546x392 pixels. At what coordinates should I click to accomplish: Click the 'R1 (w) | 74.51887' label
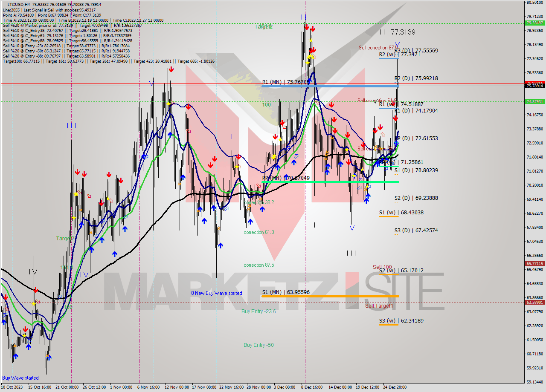click(401, 104)
